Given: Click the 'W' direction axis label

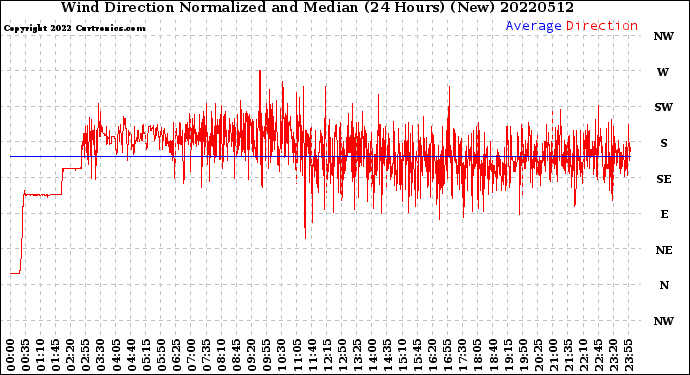Looking at the screenshot, I should point(663,72).
